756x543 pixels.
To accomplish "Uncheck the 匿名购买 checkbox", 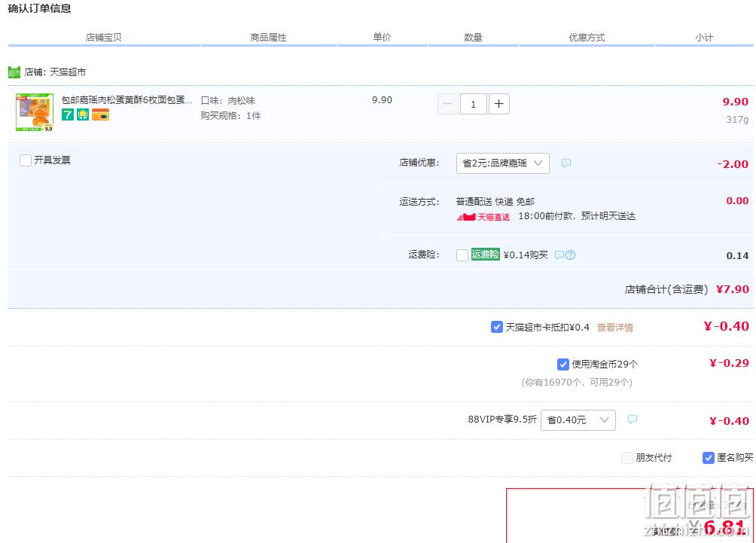I will pyautogui.click(x=708, y=458).
